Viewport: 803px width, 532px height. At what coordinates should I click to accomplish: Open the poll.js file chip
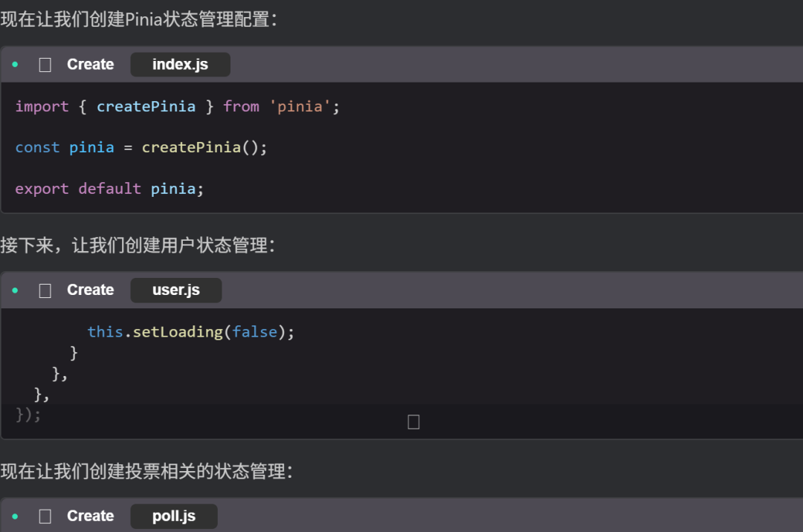point(174,516)
